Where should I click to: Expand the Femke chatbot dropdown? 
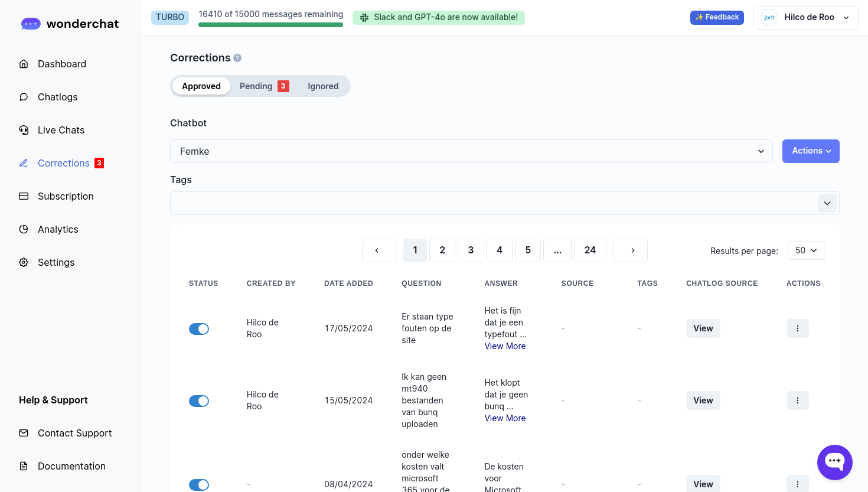coord(471,151)
